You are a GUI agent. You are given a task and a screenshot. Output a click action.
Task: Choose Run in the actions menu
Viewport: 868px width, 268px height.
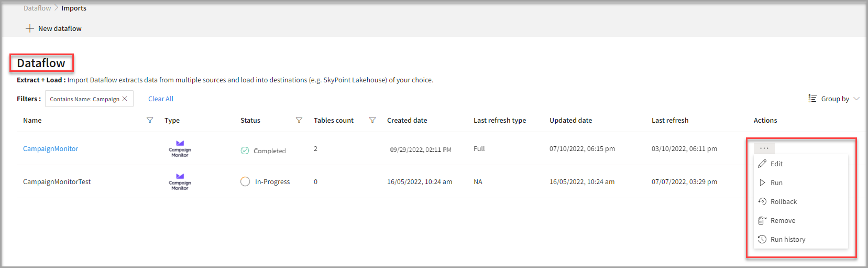coord(776,183)
